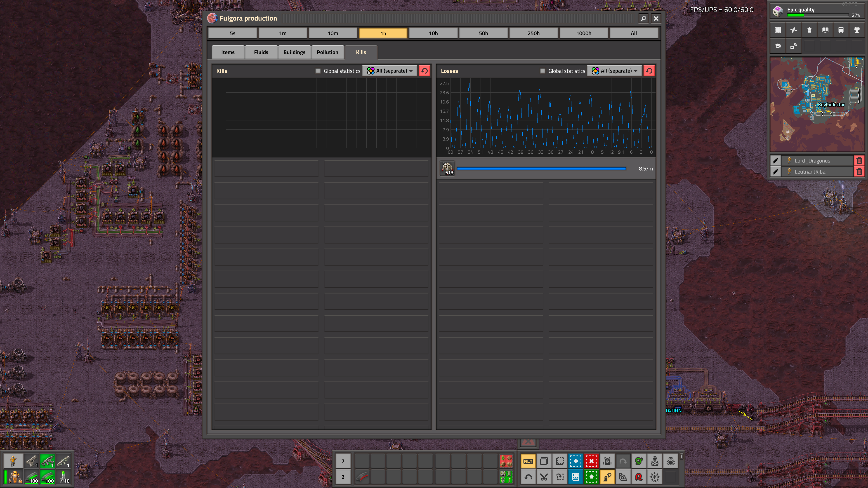This screenshot has height=488, width=868.
Task: Switch to the Fluids tab
Action: (x=261, y=52)
